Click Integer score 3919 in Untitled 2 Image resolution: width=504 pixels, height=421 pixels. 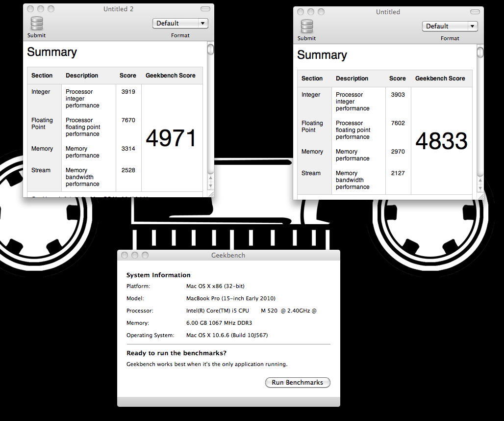point(128,92)
